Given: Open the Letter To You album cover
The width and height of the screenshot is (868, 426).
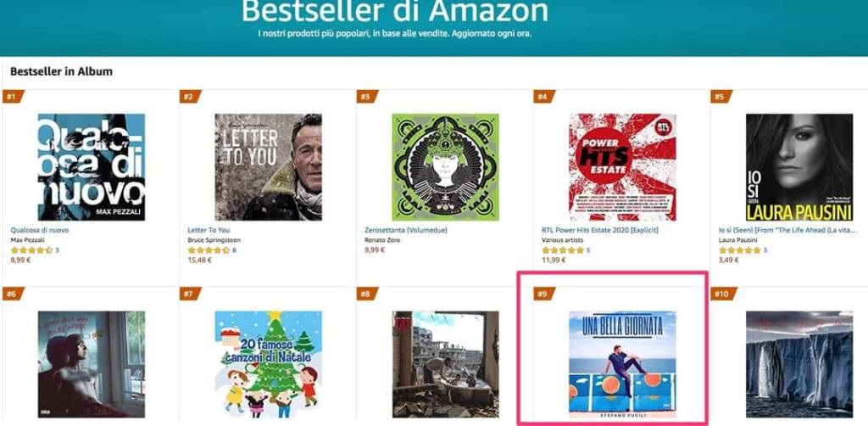Looking at the screenshot, I should [x=269, y=167].
